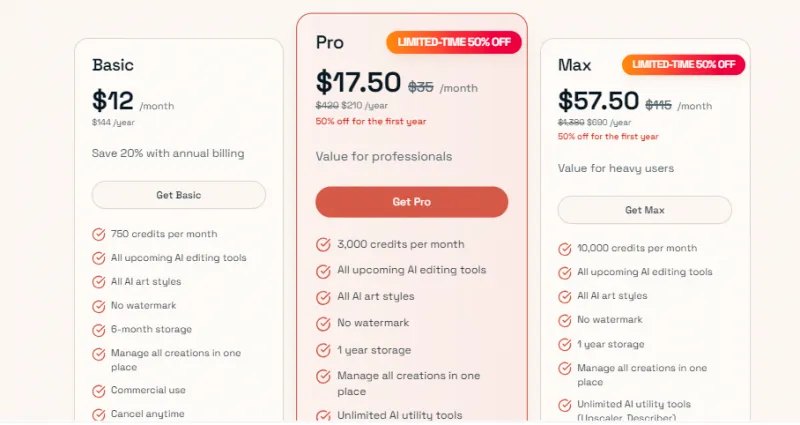
Task: Click 'Save 20% with annual billing' text
Action: pos(168,153)
